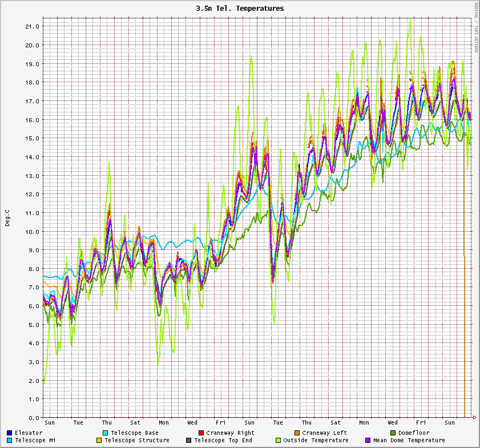Click the Deg.C y-axis label
Viewport: 480px width, 448px height.
click(7, 217)
